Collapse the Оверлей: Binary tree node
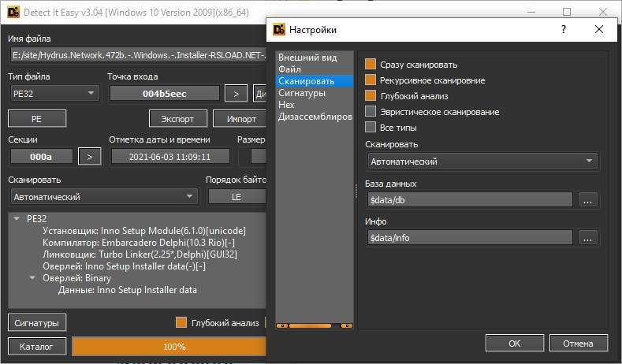 (x=32, y=278)
